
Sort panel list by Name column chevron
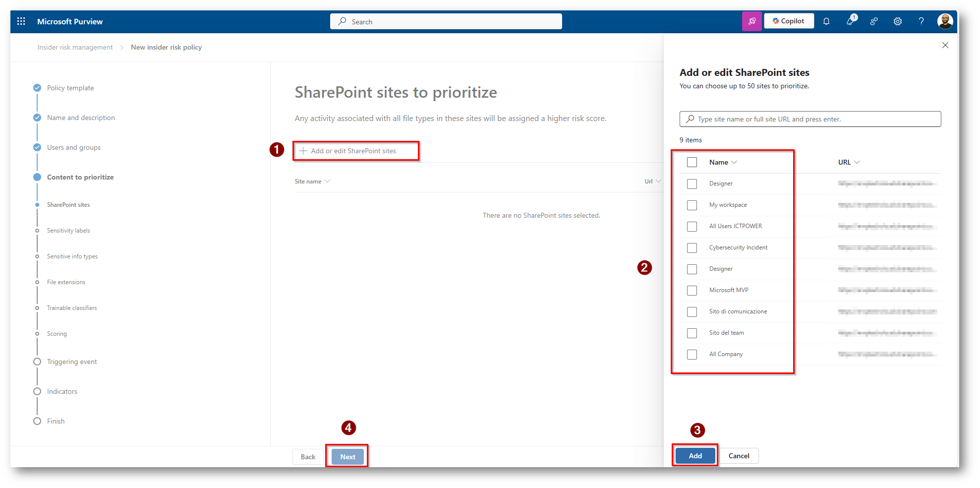[734, 162]
